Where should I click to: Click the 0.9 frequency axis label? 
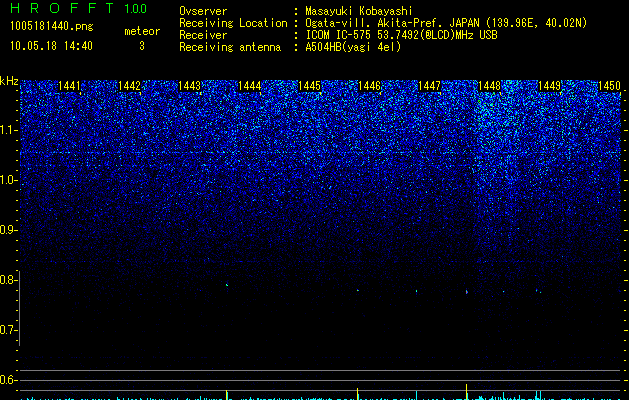tap(8, 230)
